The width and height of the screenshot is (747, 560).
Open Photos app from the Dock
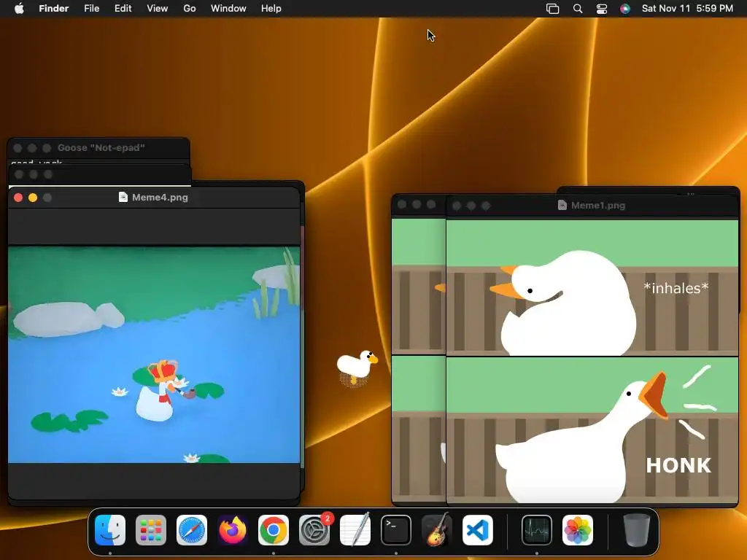(x=578, y=530)
